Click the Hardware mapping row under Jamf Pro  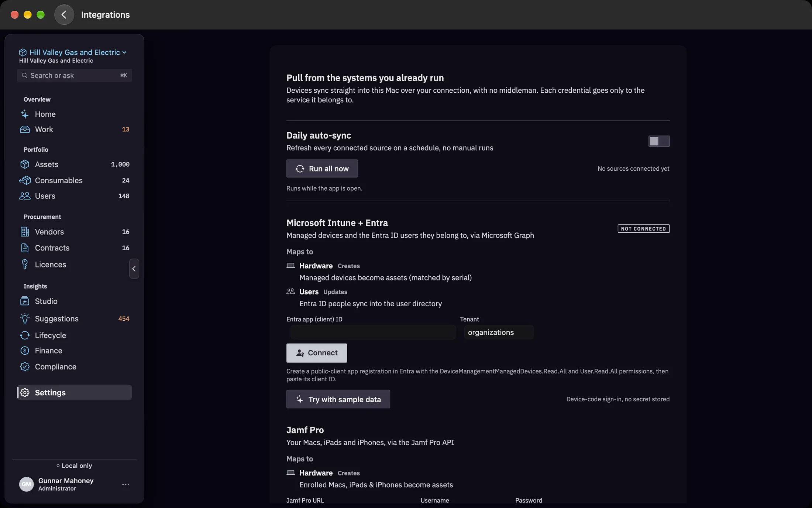click(x=369, y=479)
